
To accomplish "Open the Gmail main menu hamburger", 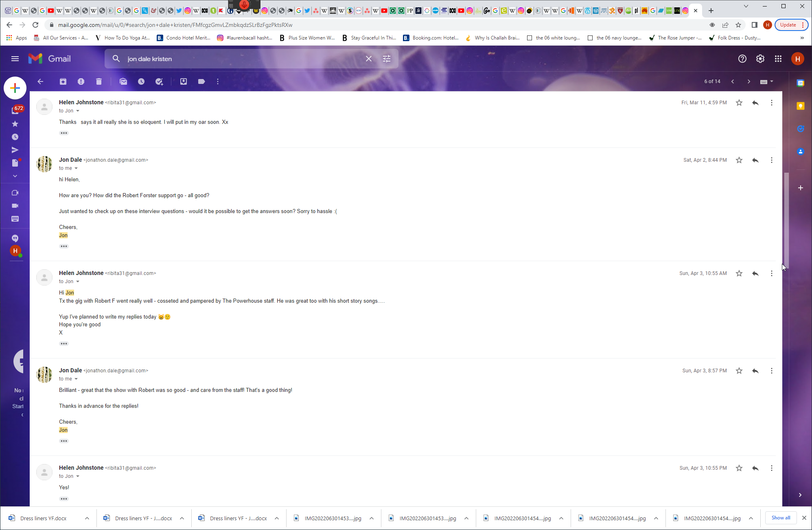I will [x=15, y=59].
